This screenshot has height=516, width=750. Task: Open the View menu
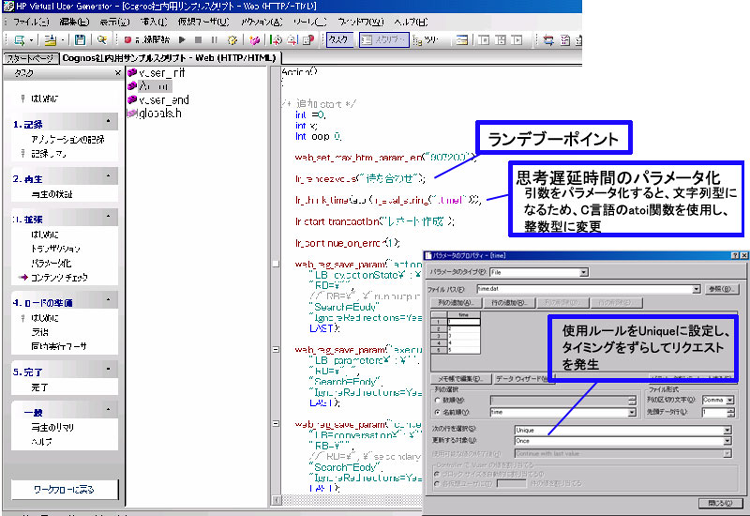coord(114,22)
